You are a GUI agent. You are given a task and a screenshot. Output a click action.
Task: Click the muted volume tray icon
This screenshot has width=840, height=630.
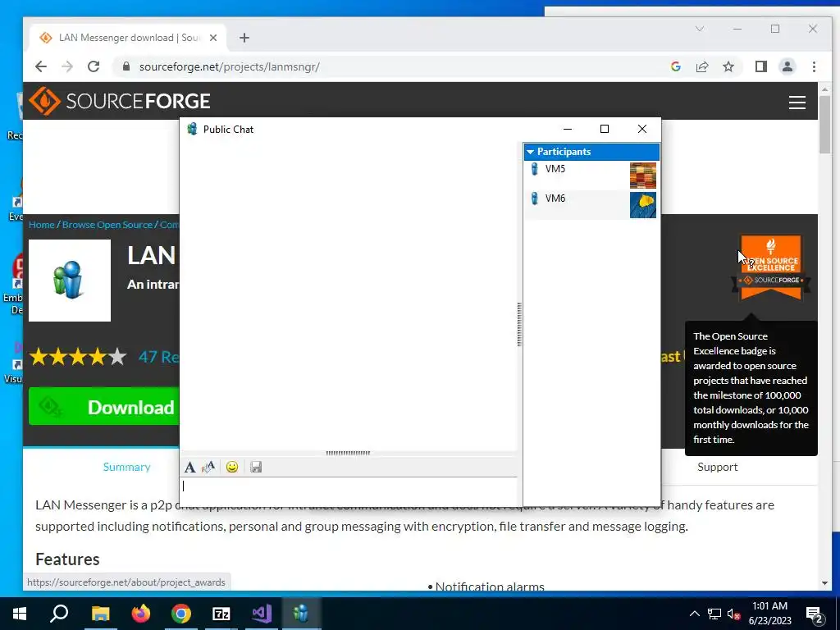coord(733,614)
